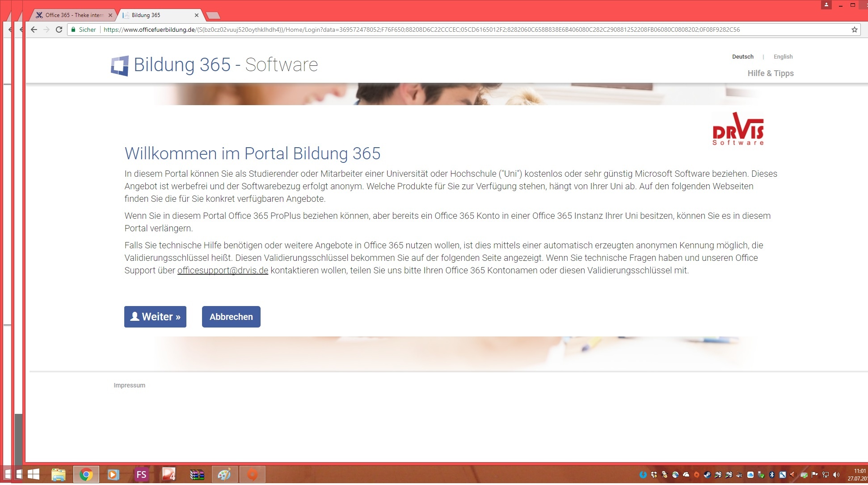868x485 pixels.
Task: Click the browser back arrow
Action: [34, 30]
